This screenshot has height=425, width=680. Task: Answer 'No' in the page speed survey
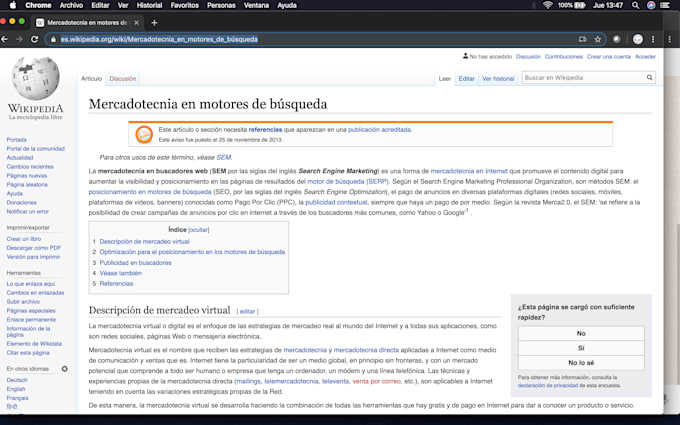click(580, 333)
